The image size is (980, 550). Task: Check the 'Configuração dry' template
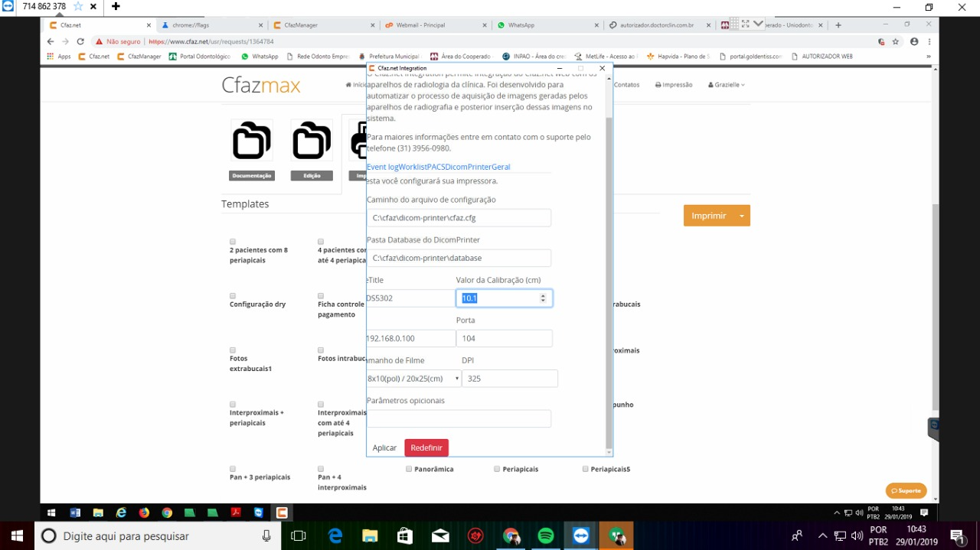233,296
